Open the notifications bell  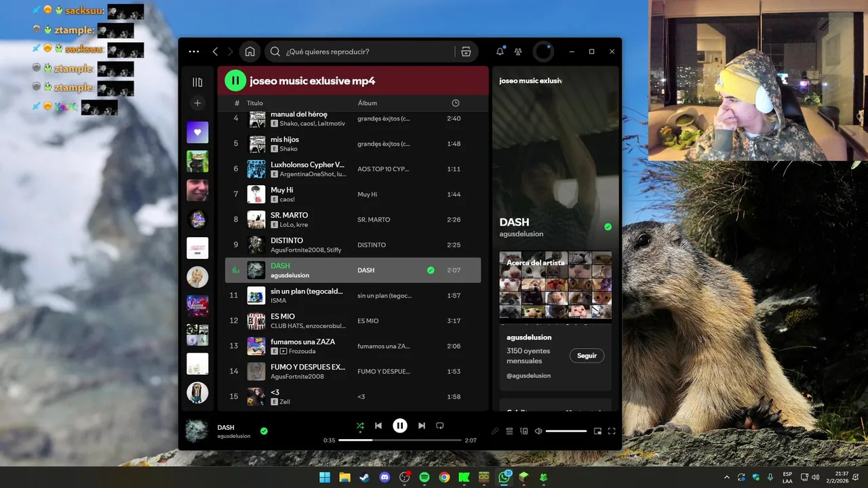[x=500, y=52]
